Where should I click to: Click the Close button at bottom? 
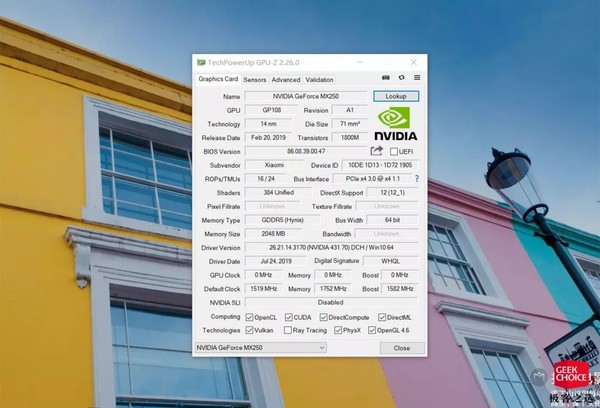[402, 348]
